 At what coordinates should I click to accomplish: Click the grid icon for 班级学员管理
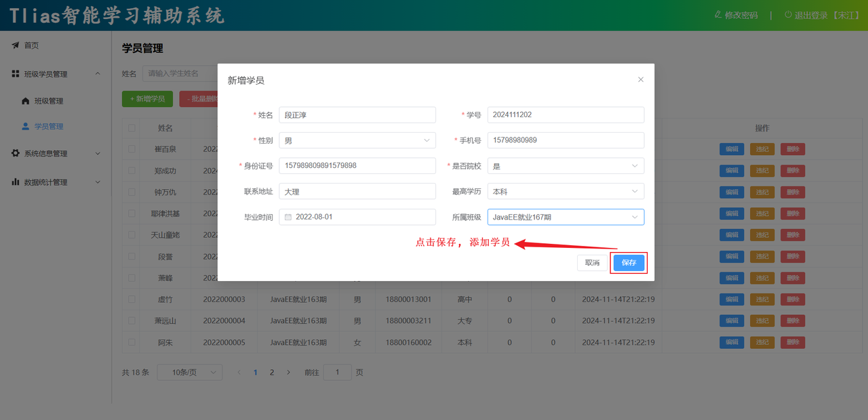coord(15,74)
